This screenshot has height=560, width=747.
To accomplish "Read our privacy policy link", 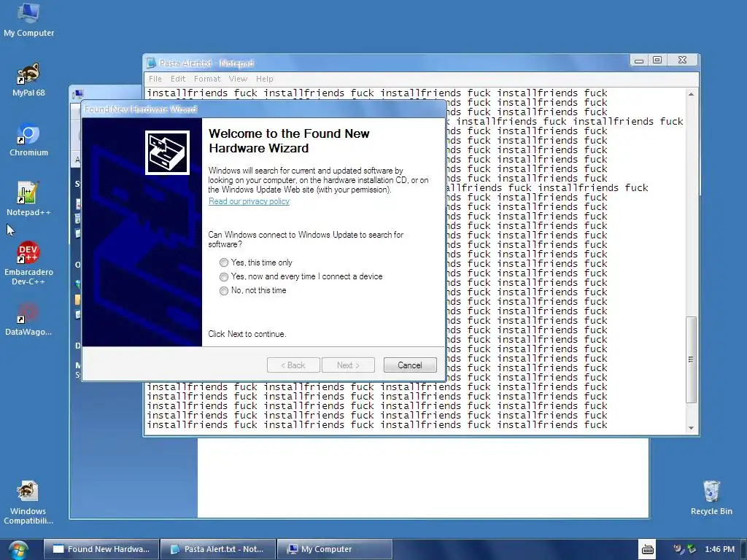I will pos(249,201).
